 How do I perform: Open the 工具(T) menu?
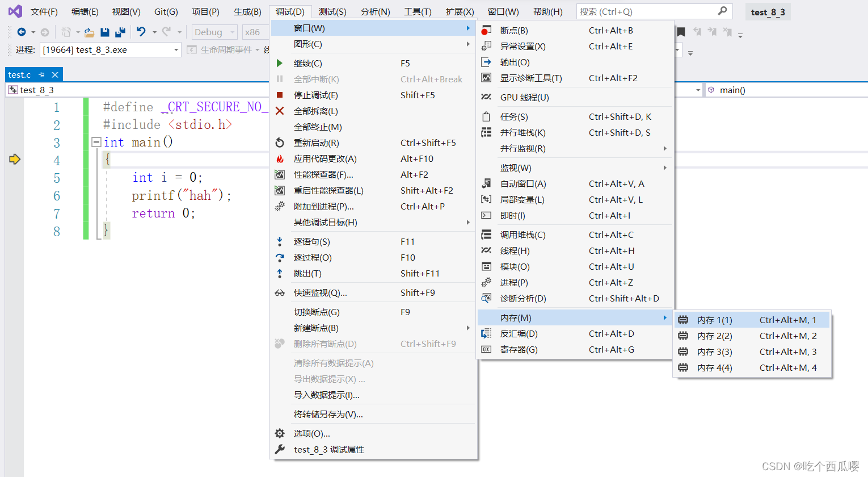click(418, 11)
